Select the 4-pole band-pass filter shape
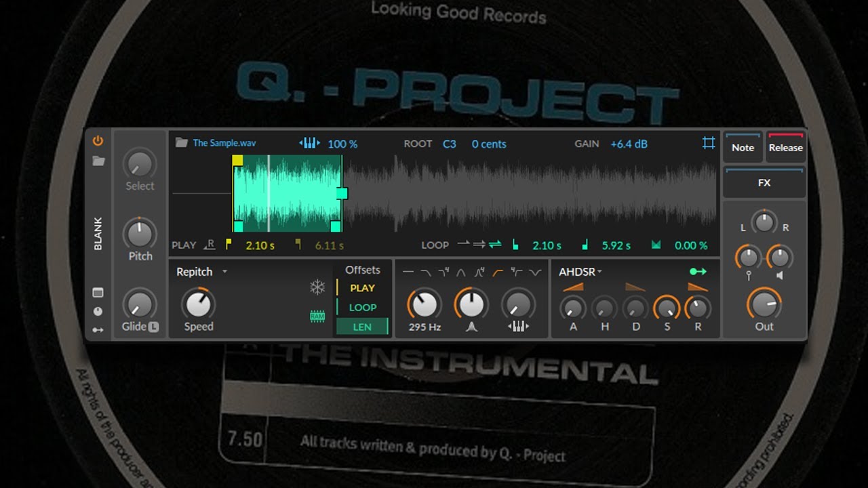The height and width of the screenshot is (488, 868). [x=479, y=272]
